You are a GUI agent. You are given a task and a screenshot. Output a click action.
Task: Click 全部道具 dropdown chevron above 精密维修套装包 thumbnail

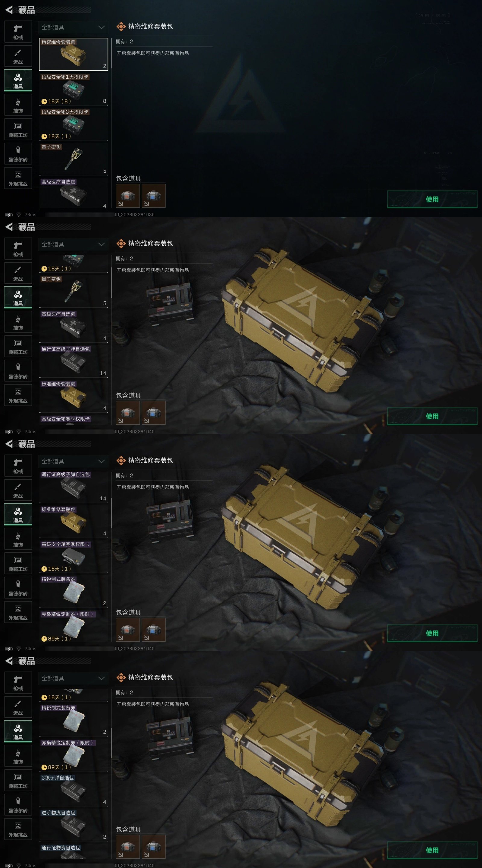tap(102, 27)
